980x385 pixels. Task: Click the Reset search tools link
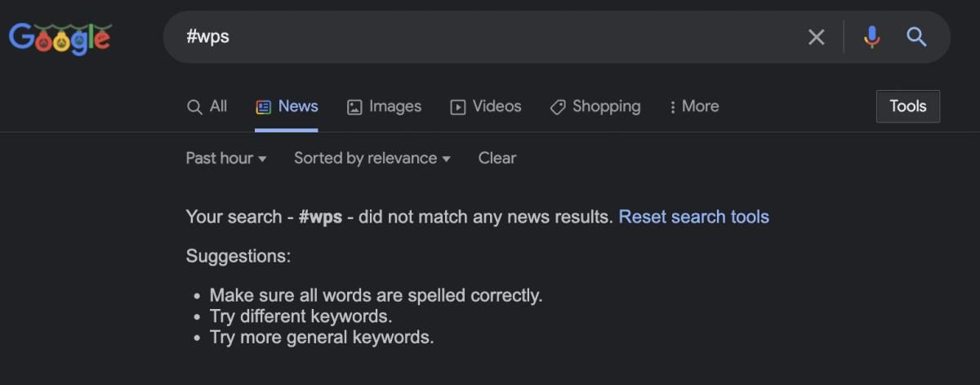694,217
